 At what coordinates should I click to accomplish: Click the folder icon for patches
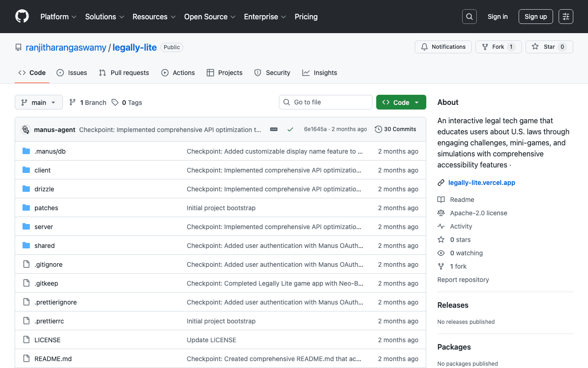(26, 208)
